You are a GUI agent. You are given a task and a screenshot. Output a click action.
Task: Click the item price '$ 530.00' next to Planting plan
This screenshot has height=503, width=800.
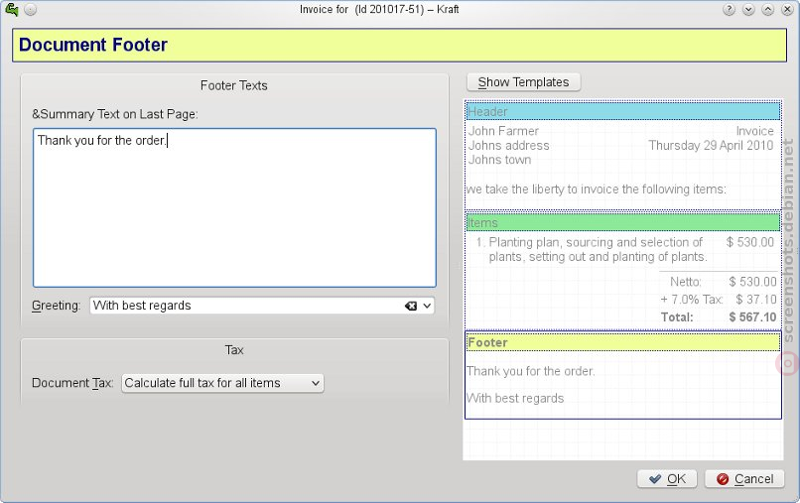(x=750, y=242)
